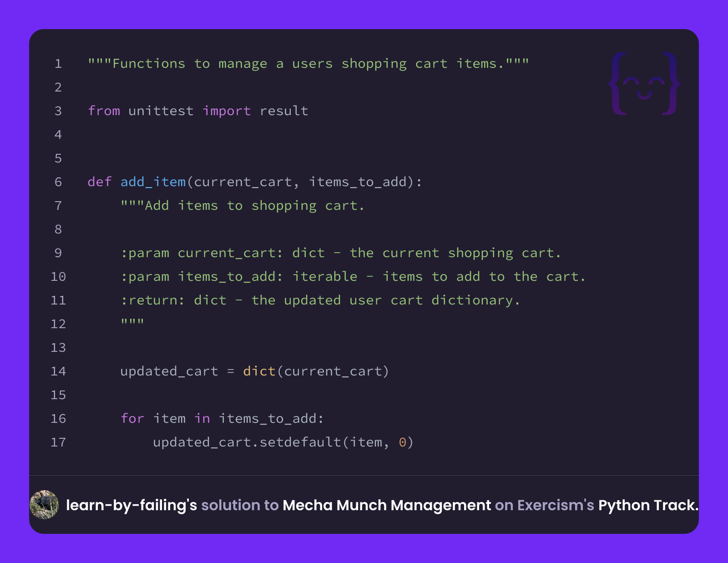Click the "Python Track." text

click(x=648, y=505)
